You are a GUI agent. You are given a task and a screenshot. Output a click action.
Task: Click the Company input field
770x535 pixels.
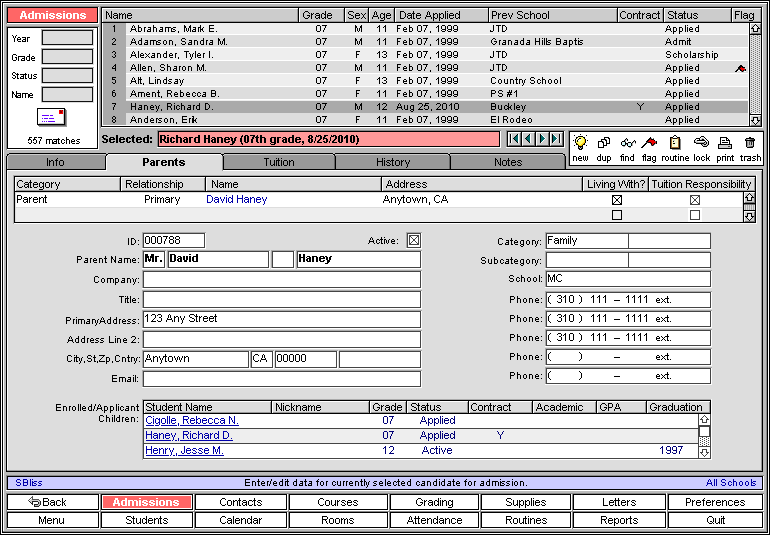(x=282, y=280)
